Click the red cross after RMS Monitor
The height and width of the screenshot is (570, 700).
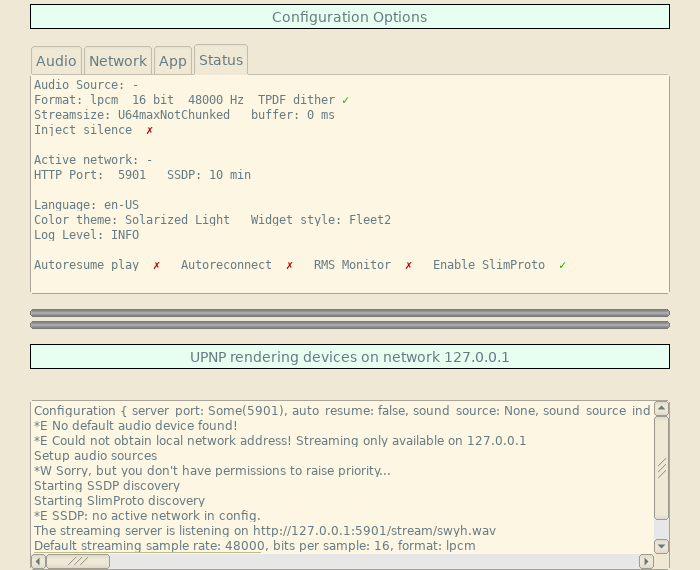point(408,265)
